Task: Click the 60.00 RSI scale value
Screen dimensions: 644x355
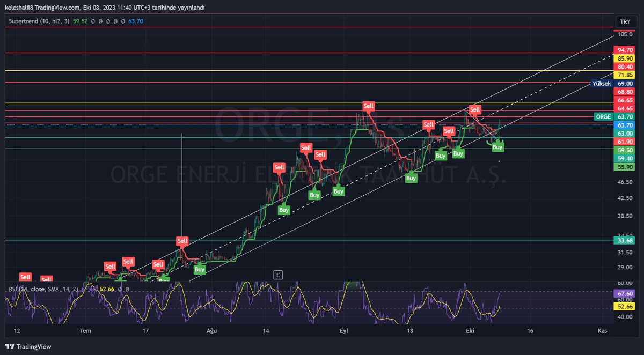Action: click(625, 300)
